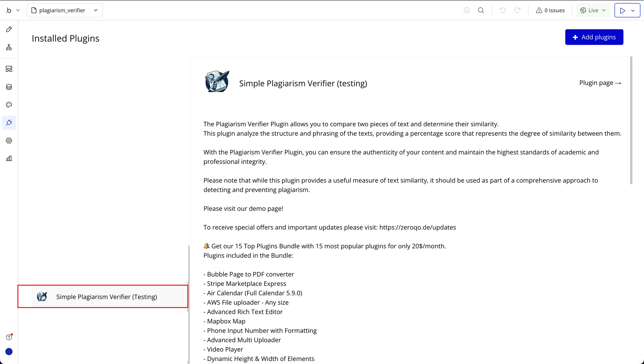This screenshot has width=644, height=364.
Task: Click 'Video Player' list text
Action: [x=225, y=350]
